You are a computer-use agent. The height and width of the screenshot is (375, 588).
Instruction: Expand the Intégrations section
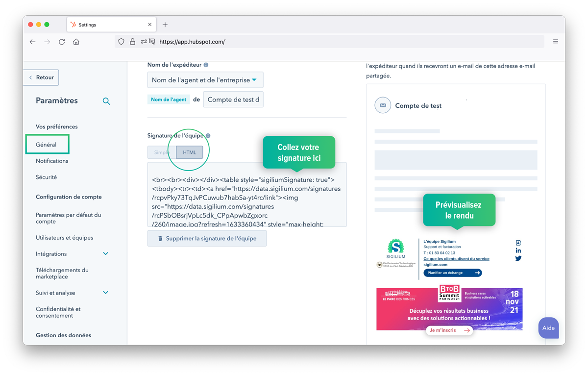(x=106, y=254)
